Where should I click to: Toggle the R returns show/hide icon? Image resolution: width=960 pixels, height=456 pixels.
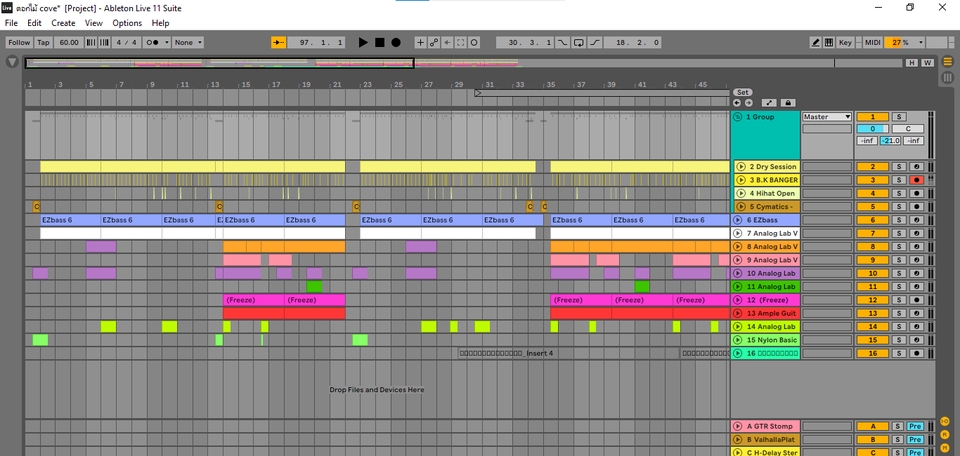(945, 435)
